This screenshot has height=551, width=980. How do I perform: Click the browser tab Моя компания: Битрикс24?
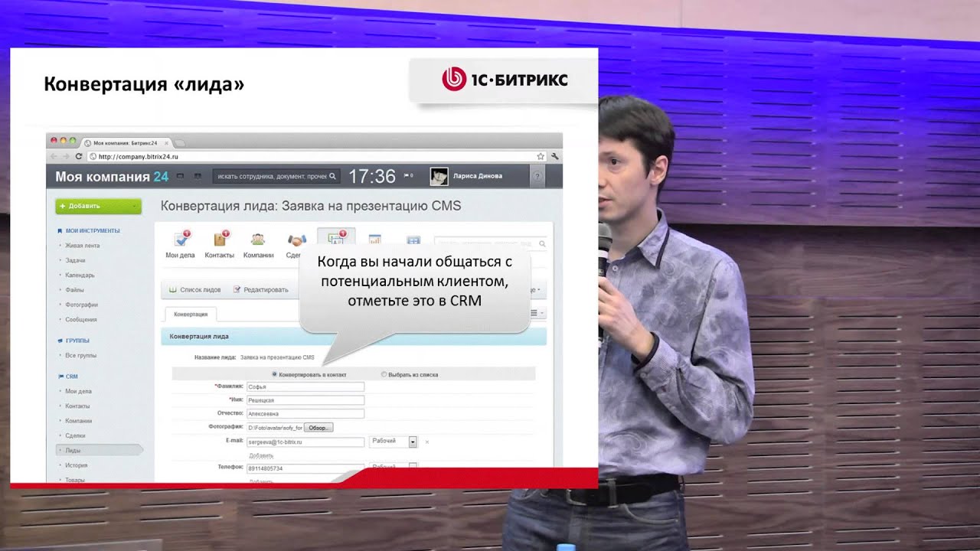[x=126, y=143]
